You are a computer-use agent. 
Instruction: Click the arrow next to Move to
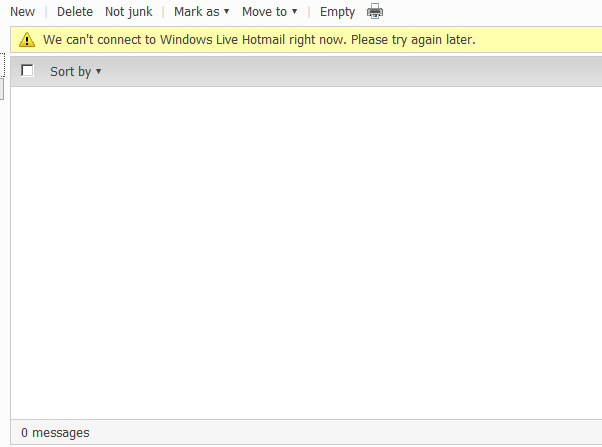tap(294, 12)
